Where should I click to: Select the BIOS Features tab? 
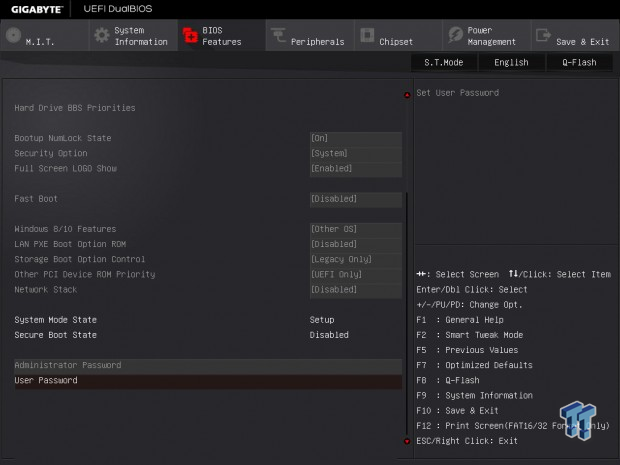click(221, 35)
